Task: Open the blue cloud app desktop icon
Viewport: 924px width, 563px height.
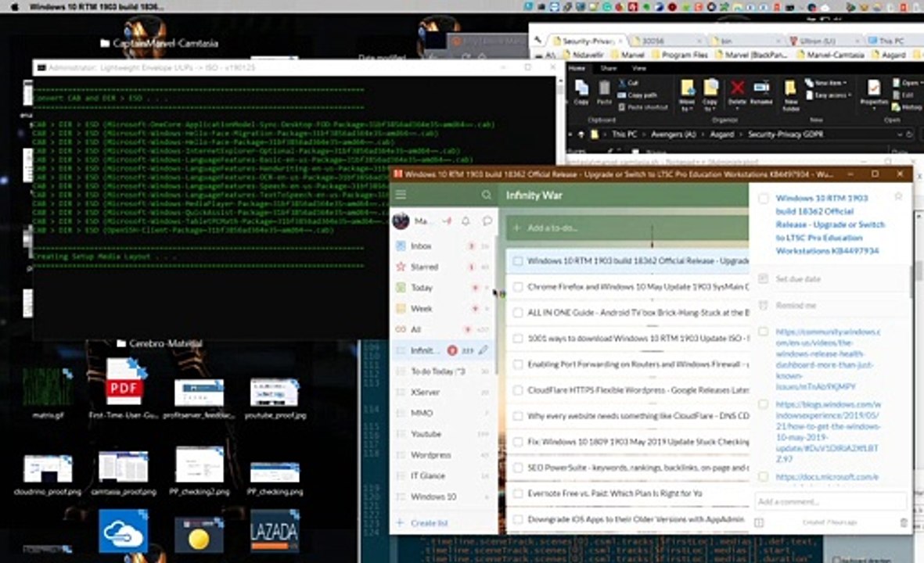Action: 123,531
